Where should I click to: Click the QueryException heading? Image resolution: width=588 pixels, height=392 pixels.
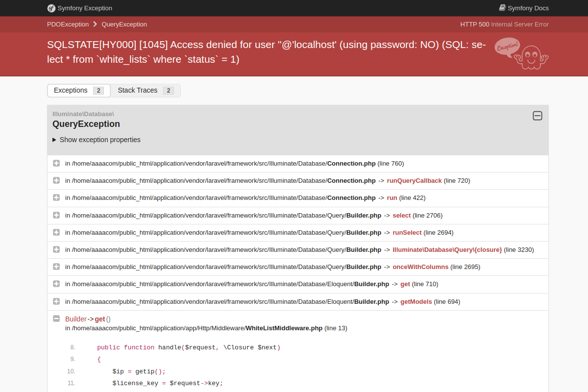pos(86,124)
